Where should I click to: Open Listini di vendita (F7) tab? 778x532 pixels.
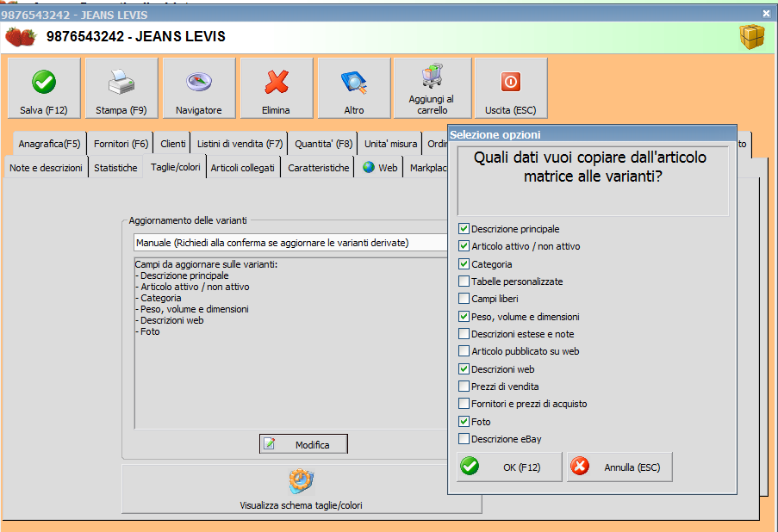point(240,144)
